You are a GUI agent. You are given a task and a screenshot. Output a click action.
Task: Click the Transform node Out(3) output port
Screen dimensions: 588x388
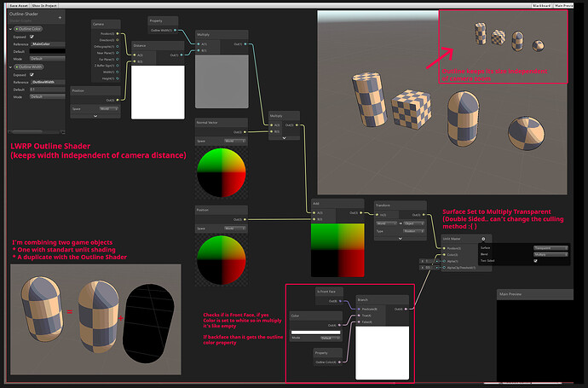coord(424,215)
